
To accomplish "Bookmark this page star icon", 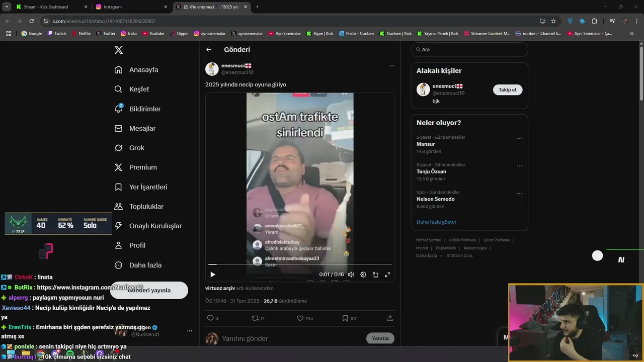I will (553, 21).
